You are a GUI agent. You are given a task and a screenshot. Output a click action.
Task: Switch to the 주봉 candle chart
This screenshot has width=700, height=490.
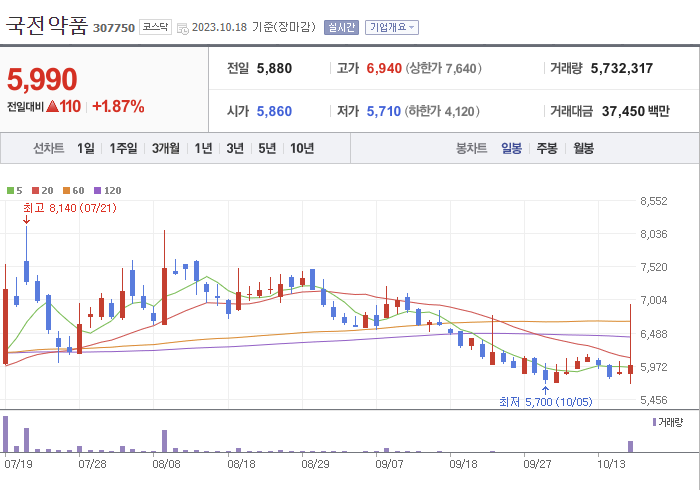547,148
